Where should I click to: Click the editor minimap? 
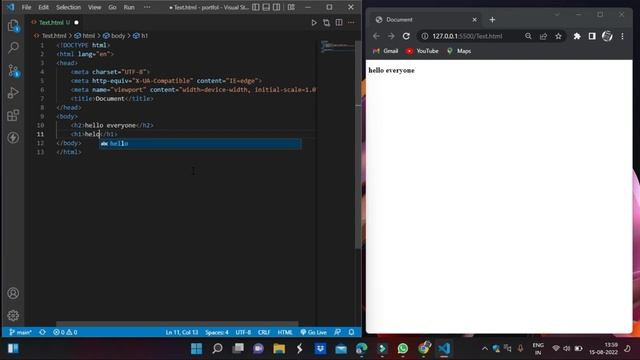click(337, 46)
